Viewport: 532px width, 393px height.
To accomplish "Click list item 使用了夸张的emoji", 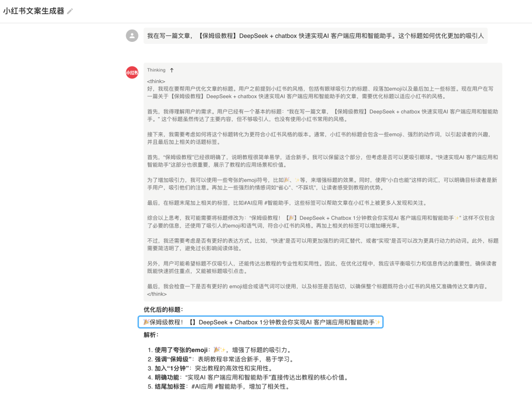I will [220, 350].
